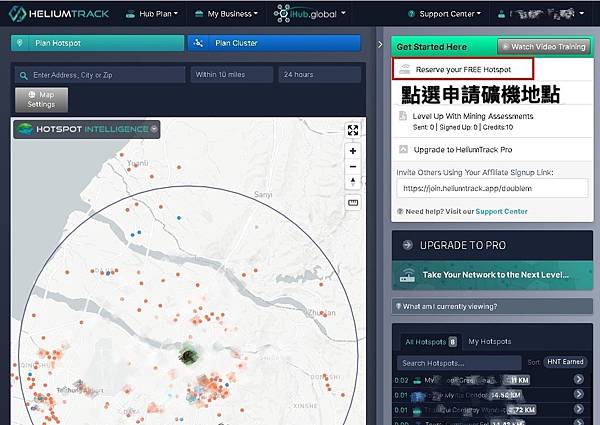
Task: Open first hotspot's arrow in list
Action: pyautogui.click(x=579, y=380)
